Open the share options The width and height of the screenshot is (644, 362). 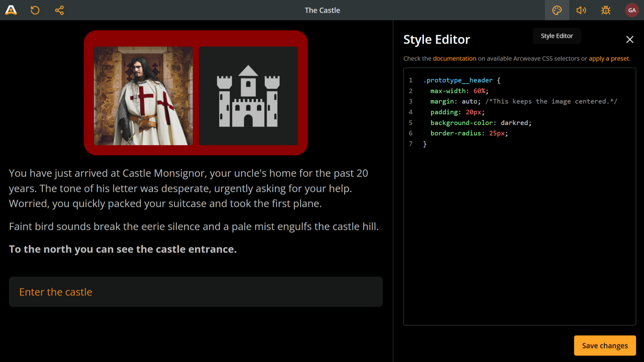[x=59, y=10]
